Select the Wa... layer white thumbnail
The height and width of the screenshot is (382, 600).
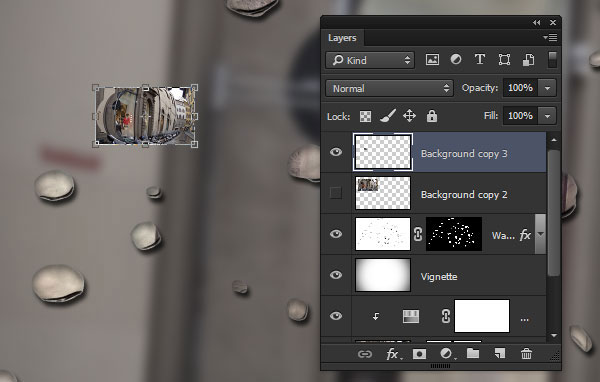[x=383, y=234]
